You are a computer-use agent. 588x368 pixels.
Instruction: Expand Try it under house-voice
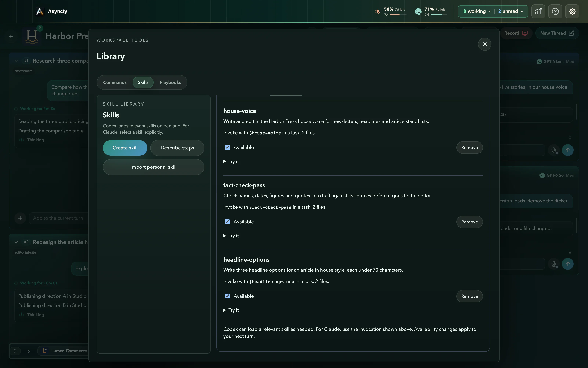click(231, 161)
